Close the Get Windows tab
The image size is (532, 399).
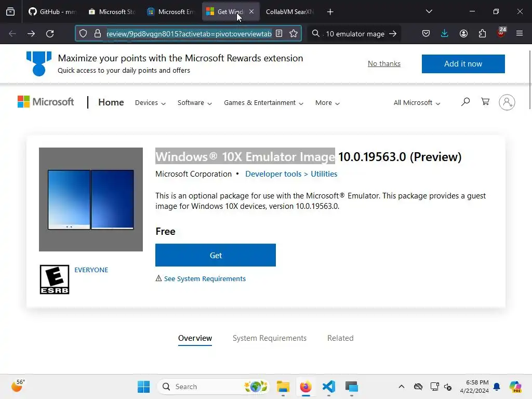coord(251,11)
